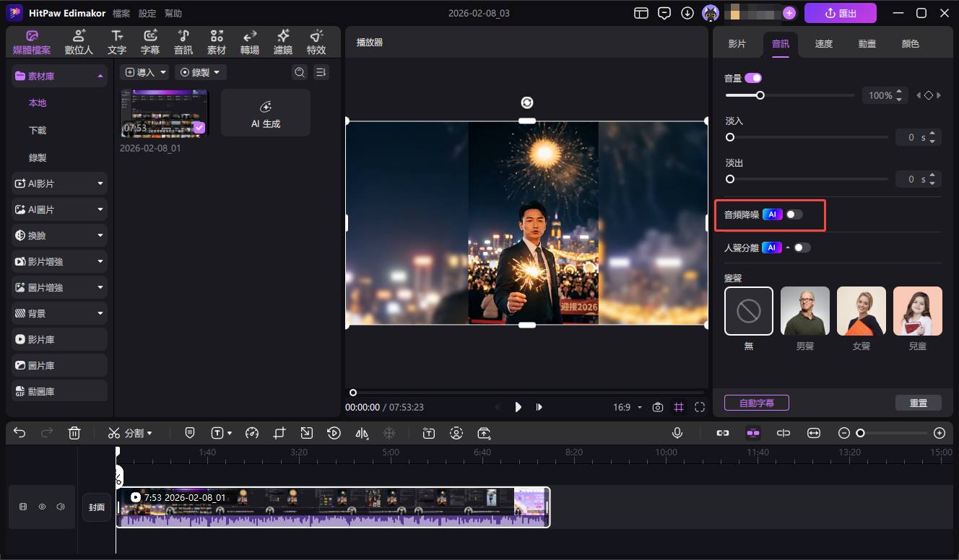959x560 pixels.
Task: Open the 濾鏡 (Filters) tool tab
Action: pyautogui.click(x=282, y=43)
